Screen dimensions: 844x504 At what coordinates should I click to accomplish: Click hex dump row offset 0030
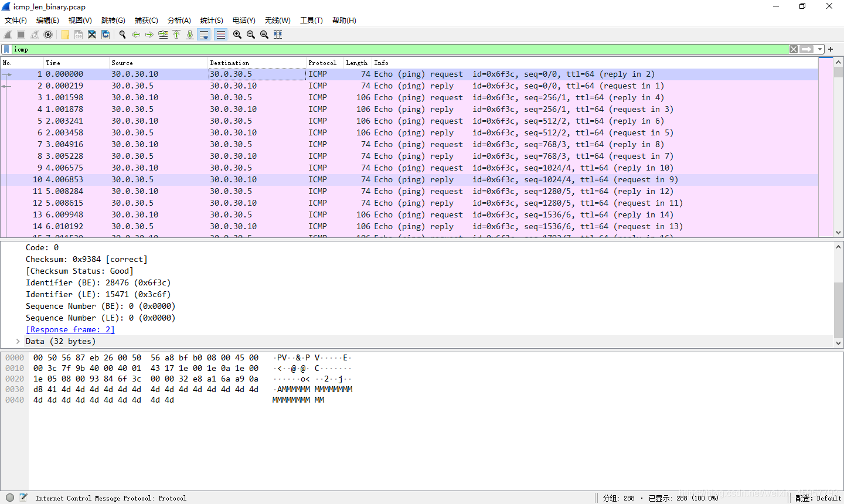(x=15, y=389)
